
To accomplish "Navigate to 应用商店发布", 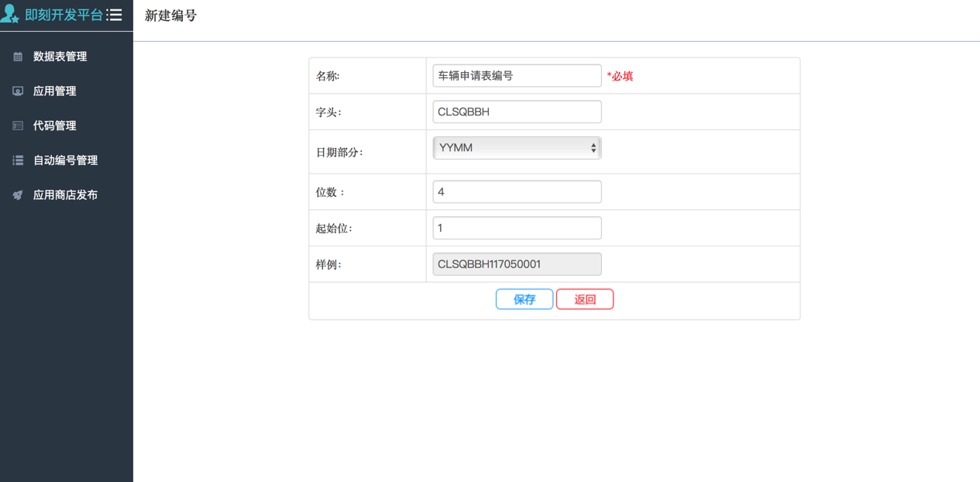I will 65,195.
